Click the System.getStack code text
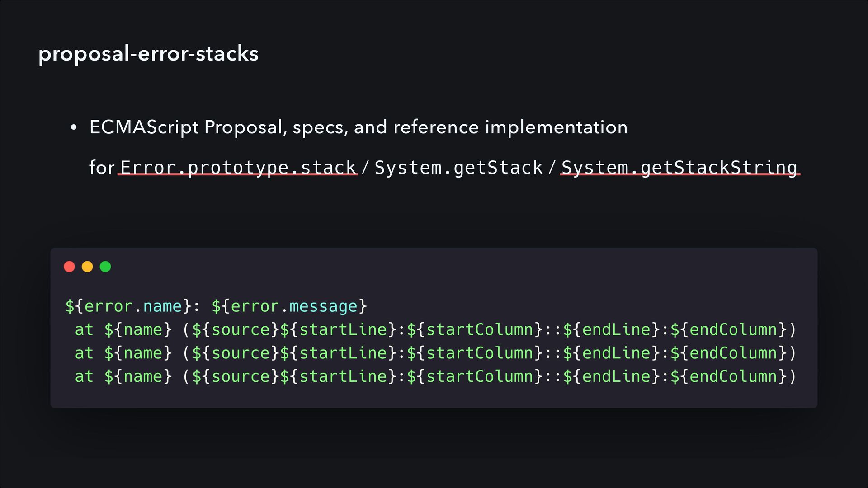 [x=458, y=168]
